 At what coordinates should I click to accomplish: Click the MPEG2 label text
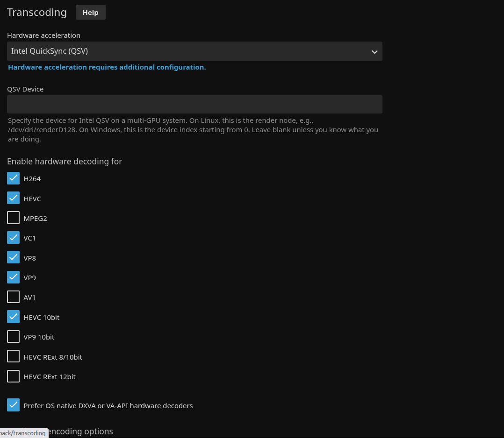[x=35, y=219]
